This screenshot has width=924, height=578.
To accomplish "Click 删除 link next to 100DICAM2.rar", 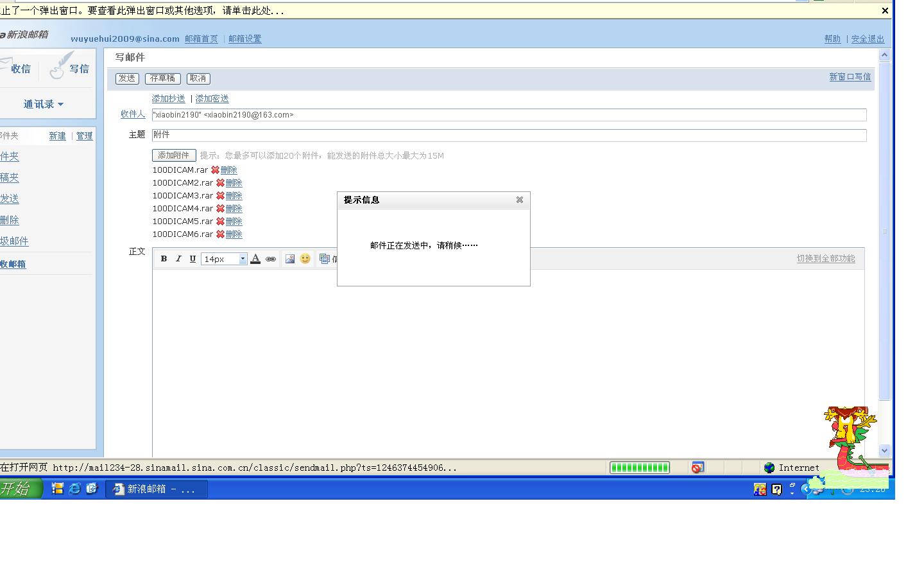I will 234,183.
